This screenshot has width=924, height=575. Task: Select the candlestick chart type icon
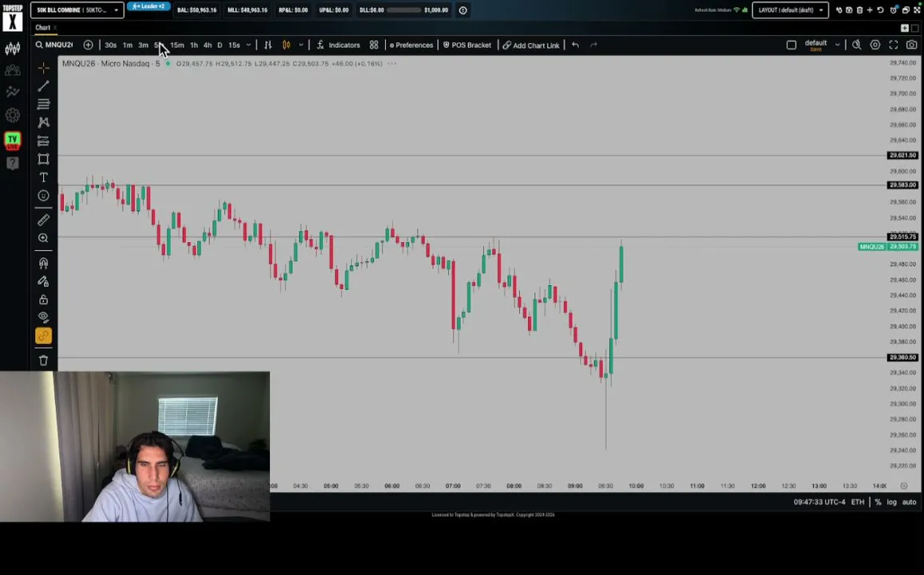(287, 45)
